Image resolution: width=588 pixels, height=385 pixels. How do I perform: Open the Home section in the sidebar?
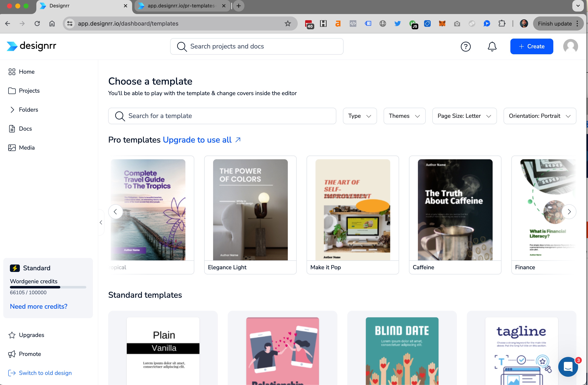pos(26,72)
